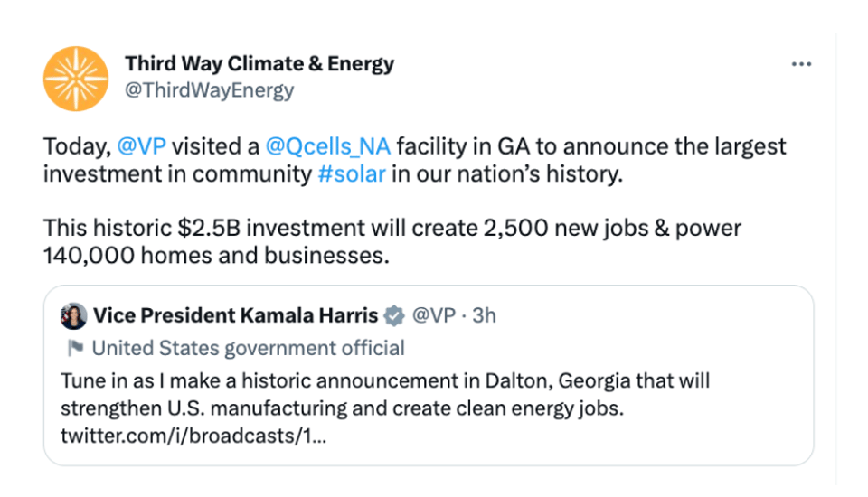Open Vice President Kamala Harris profile name
This screenshot has width=868, height=497.
(235, 316)
